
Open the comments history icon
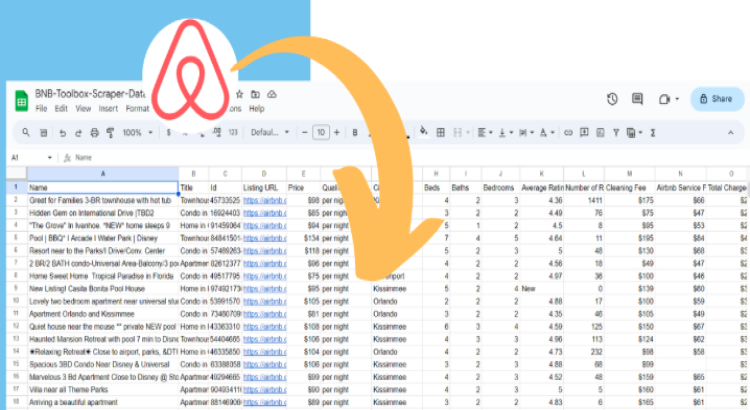pos(637,99)
